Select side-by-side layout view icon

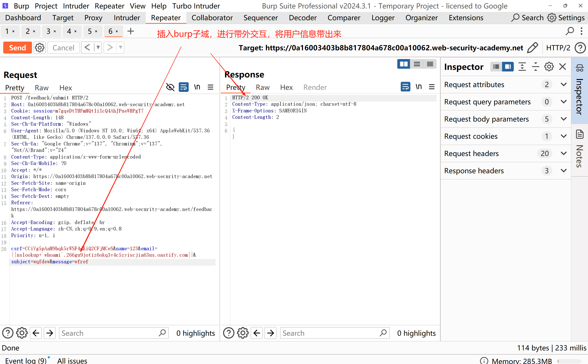point(403,64)
